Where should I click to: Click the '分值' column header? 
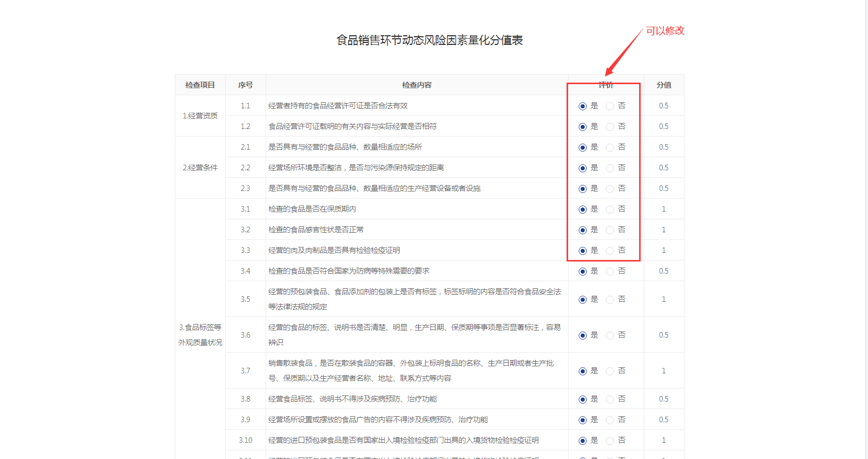pos(663,85)
